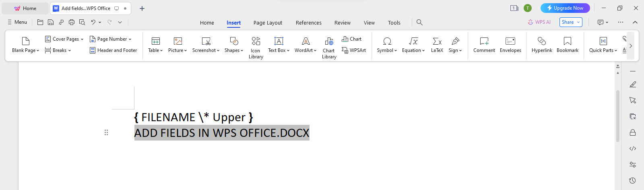Click the Screenshot tool

206,45
